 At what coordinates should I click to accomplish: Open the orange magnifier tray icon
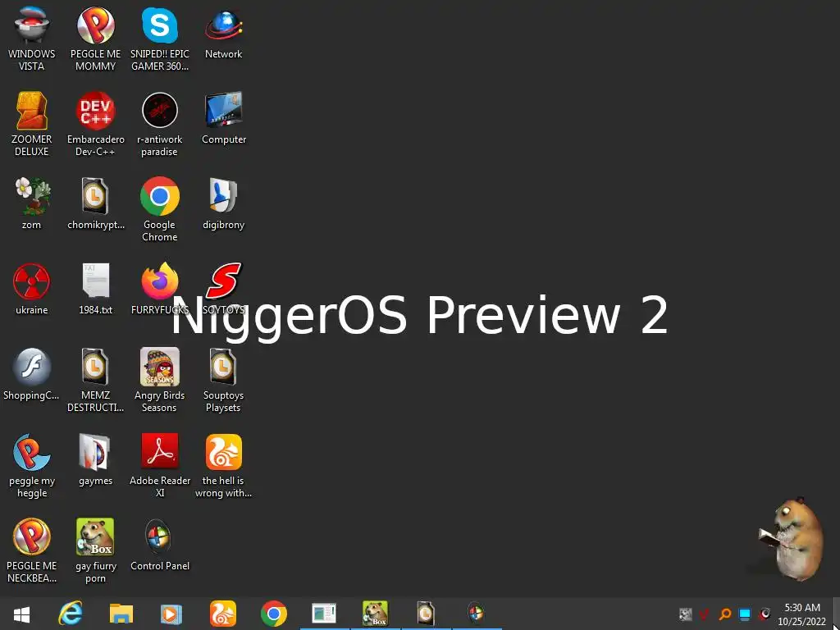[725, 614]
